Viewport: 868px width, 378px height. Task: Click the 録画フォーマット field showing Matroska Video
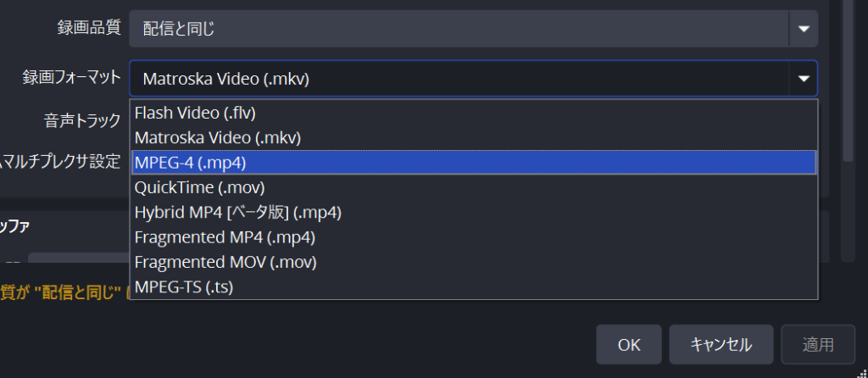(x=458, y=79)
